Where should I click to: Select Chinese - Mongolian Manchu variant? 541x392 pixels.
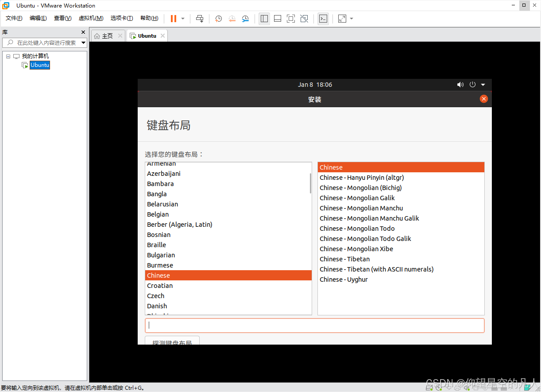coord(401,208)
